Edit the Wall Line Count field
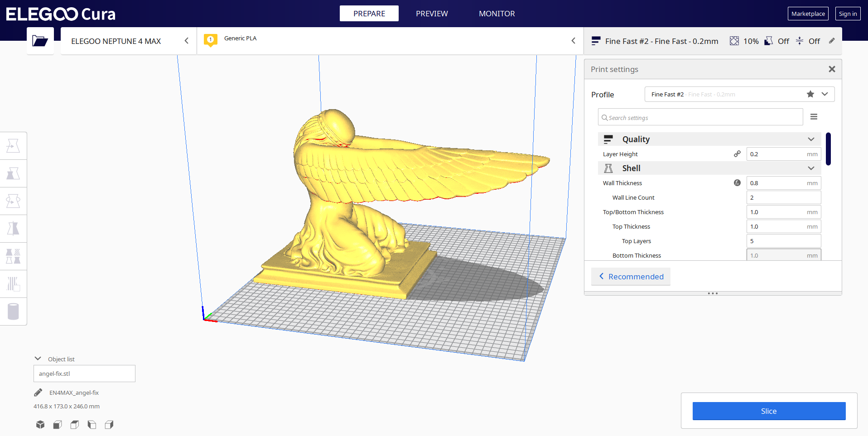Screen dimensions: 868x436 click(784, 197)
